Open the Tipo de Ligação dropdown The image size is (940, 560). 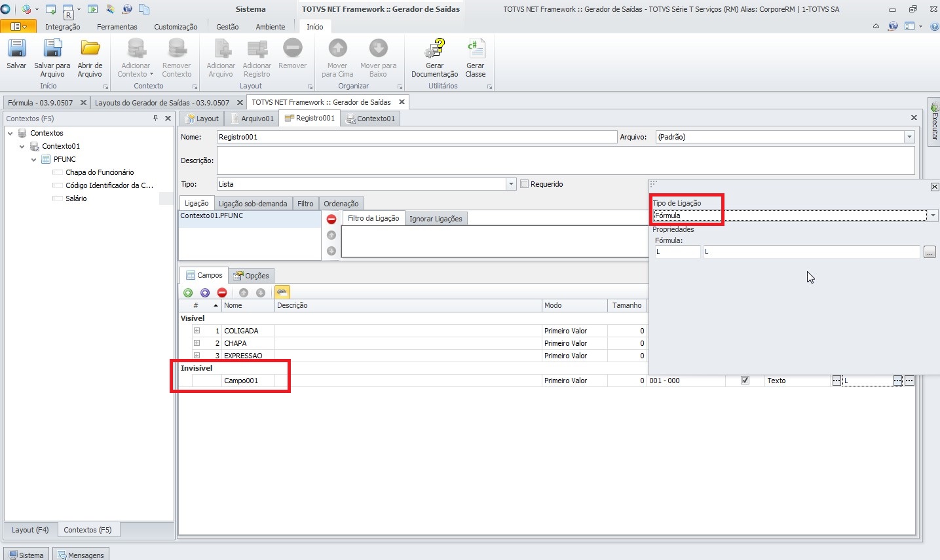[x=933, y=215]
